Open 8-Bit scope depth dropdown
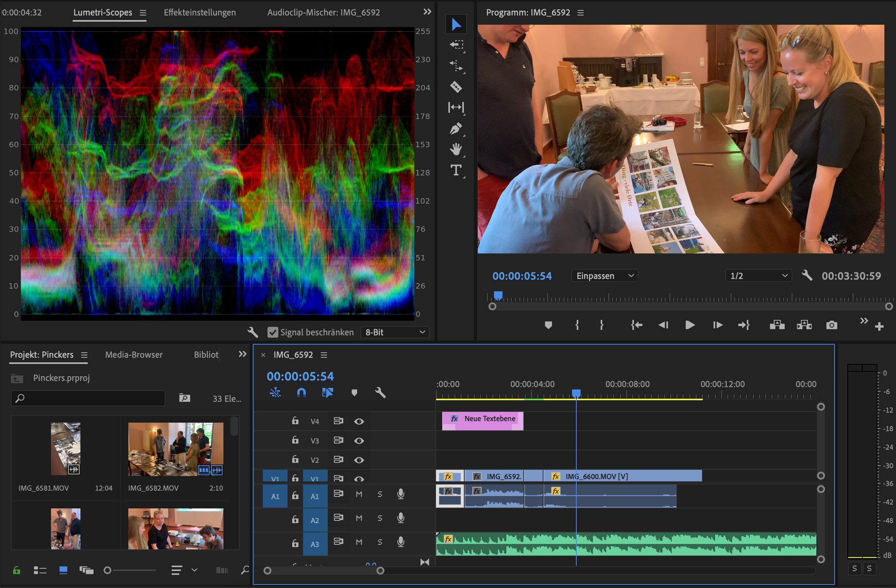896x588 pixels. click(x=395, y=332)
